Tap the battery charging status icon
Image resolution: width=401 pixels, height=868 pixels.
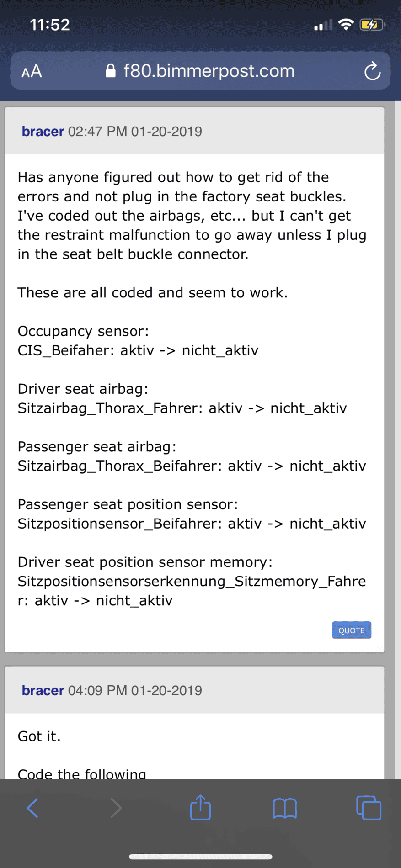tap(372, 25)
